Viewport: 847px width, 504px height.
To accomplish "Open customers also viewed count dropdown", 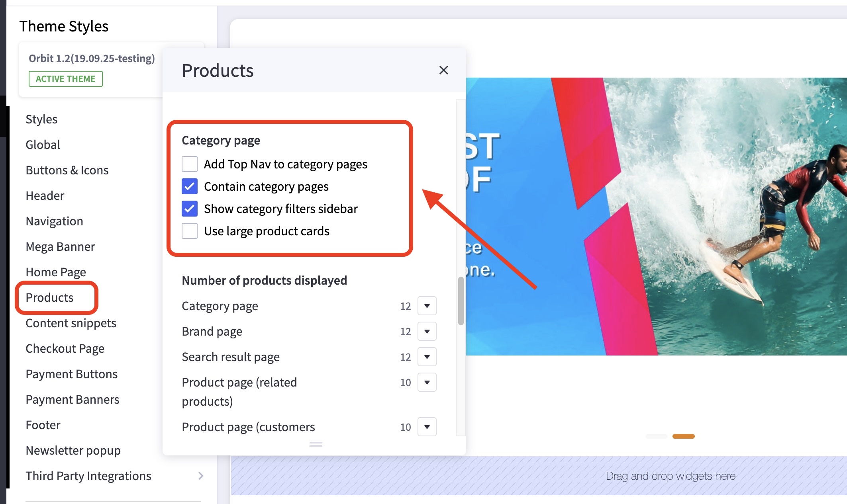I will pyautogui.click(x=427, y=427).
